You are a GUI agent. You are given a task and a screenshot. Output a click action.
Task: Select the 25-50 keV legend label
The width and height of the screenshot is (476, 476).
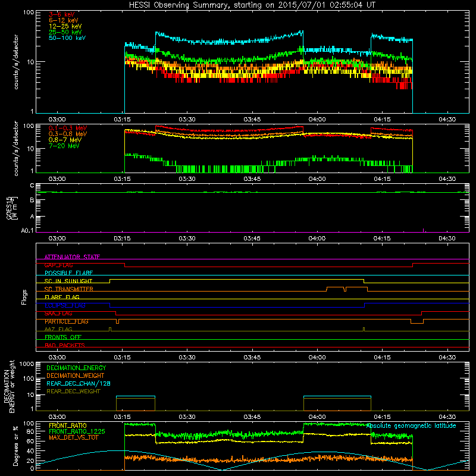pyautogui.click(x=65, y=32)
